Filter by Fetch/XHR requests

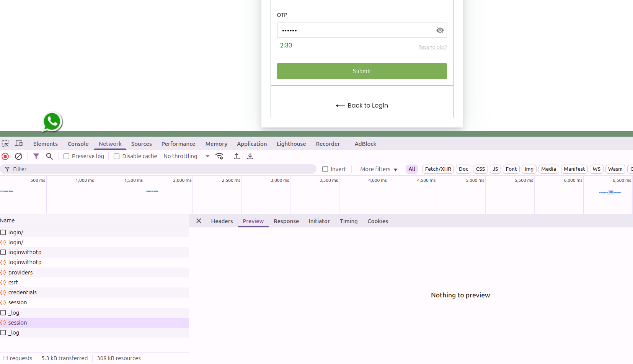click(x=438, y=169)
